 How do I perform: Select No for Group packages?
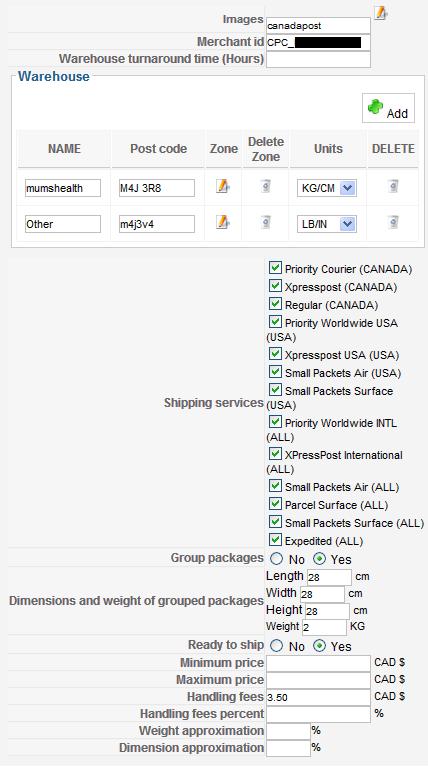click(x=276, y=559)
